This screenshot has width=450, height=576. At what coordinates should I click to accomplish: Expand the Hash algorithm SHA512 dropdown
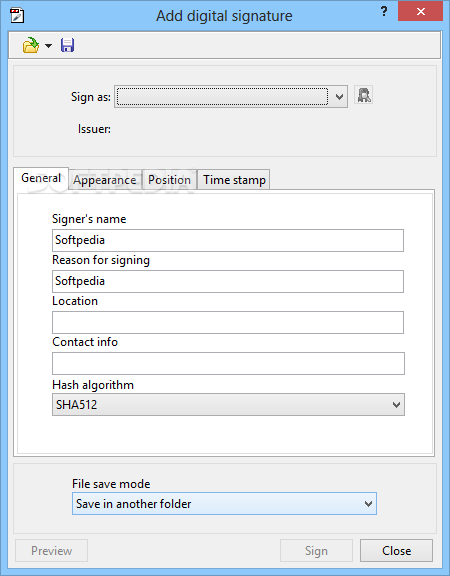coord(228,404)
